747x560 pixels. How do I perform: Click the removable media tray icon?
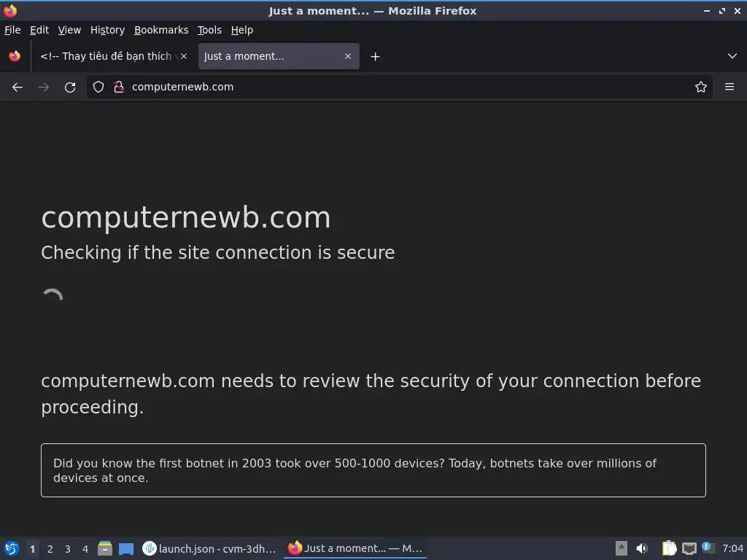(622, 548)
